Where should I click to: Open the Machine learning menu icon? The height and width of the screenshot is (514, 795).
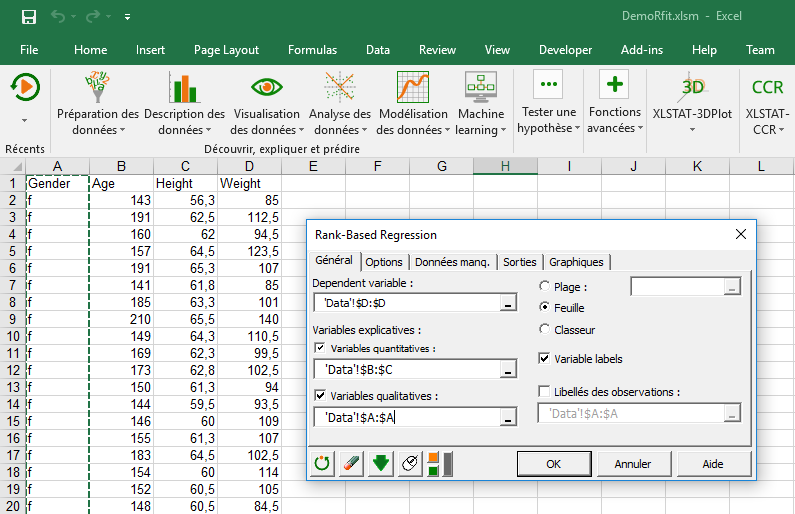[x=481, y=88]
